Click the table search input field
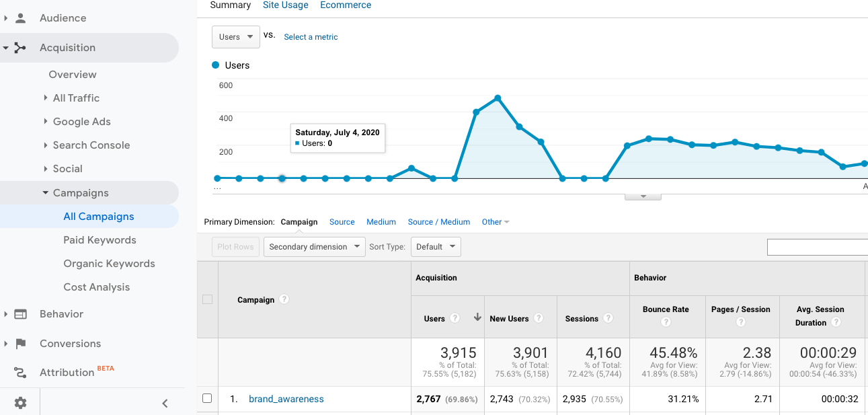This screenshot has width=868, height=415. (x=817, y=248)
